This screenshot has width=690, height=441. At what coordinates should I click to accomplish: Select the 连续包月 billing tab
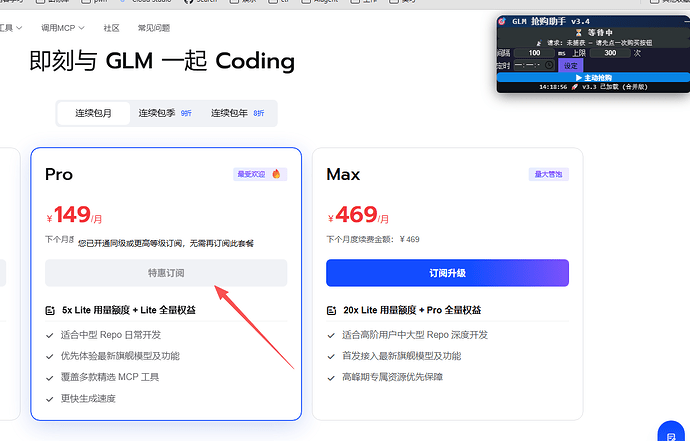(93, 113)
